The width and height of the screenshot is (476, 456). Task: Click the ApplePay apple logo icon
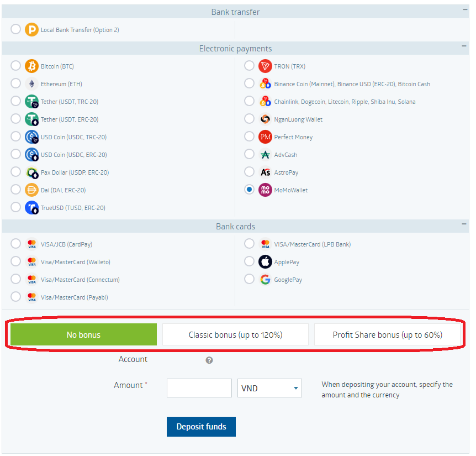(x=265, y=262)
